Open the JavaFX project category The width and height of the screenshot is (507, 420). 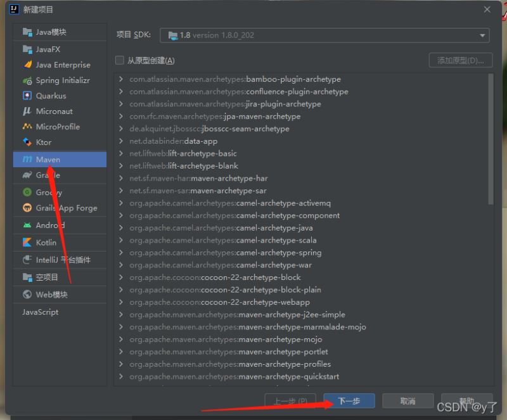click(x=48, y=49)
